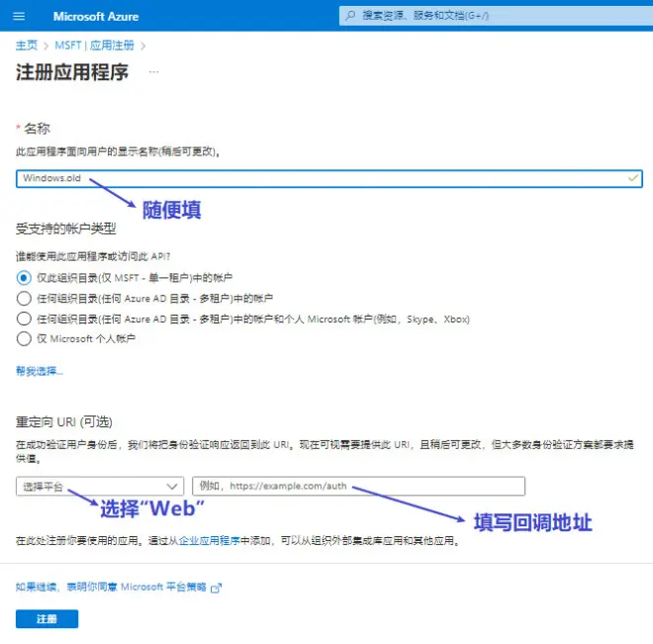Click the 名称 field label
Viewport: 653px width, 644px height.
coord(37,129)
